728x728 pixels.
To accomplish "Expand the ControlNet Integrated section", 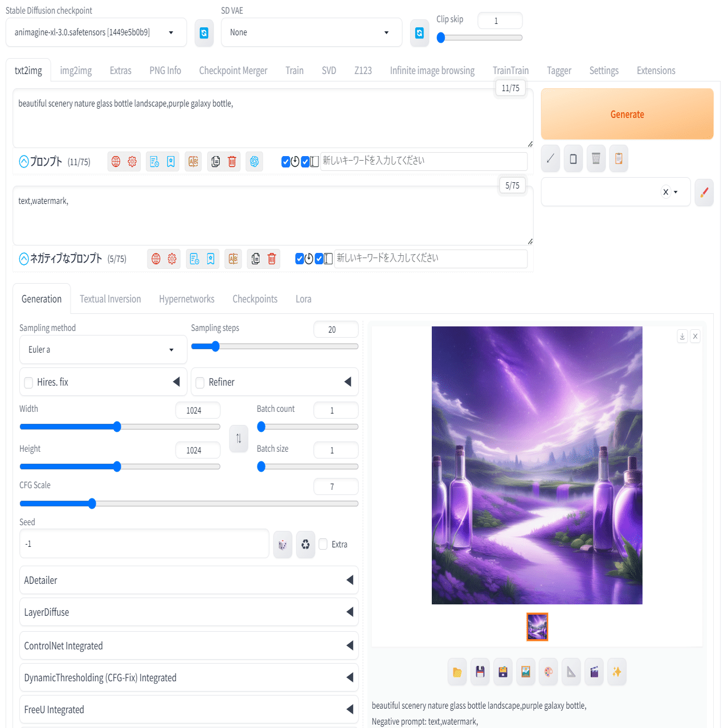I will point(189,646).
